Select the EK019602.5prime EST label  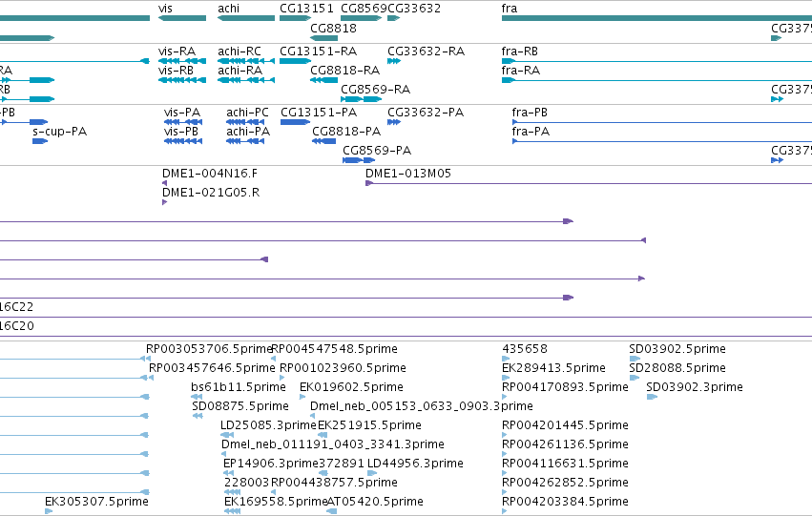(352, 387)
